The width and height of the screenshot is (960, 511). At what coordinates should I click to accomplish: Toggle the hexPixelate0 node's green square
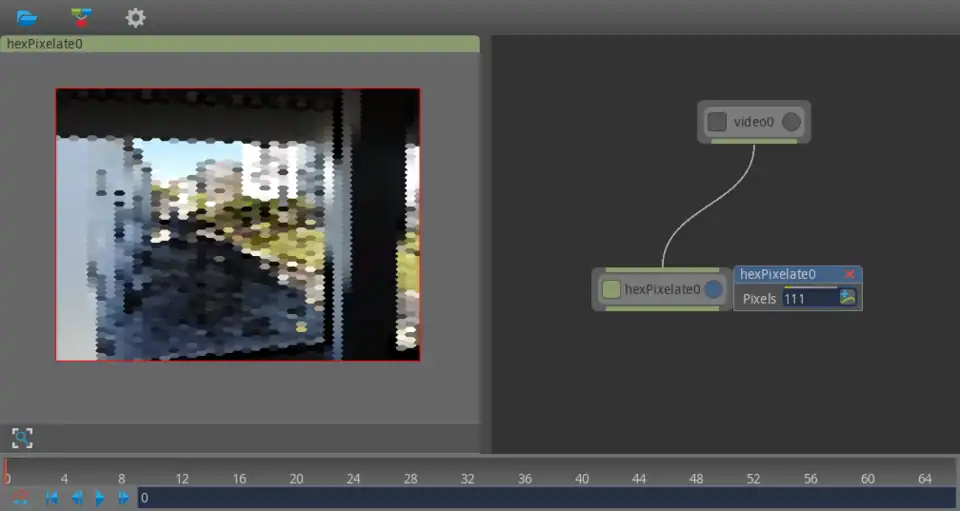click(611, 289)
